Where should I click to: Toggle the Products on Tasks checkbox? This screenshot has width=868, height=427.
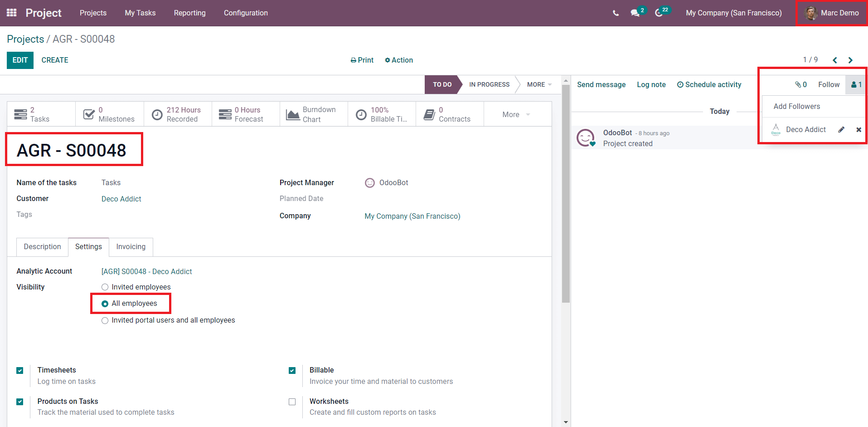click(20, 402)
